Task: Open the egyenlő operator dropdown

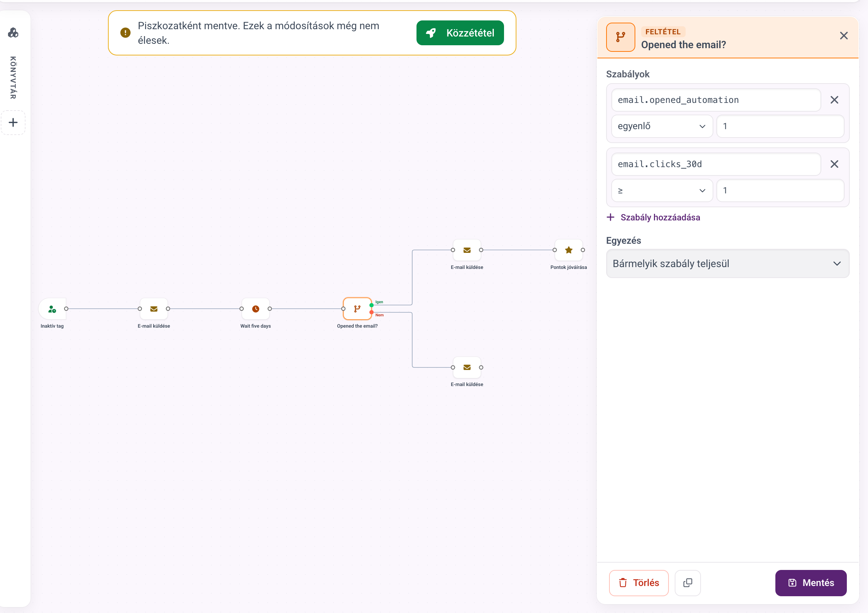Action: (662, 126)
